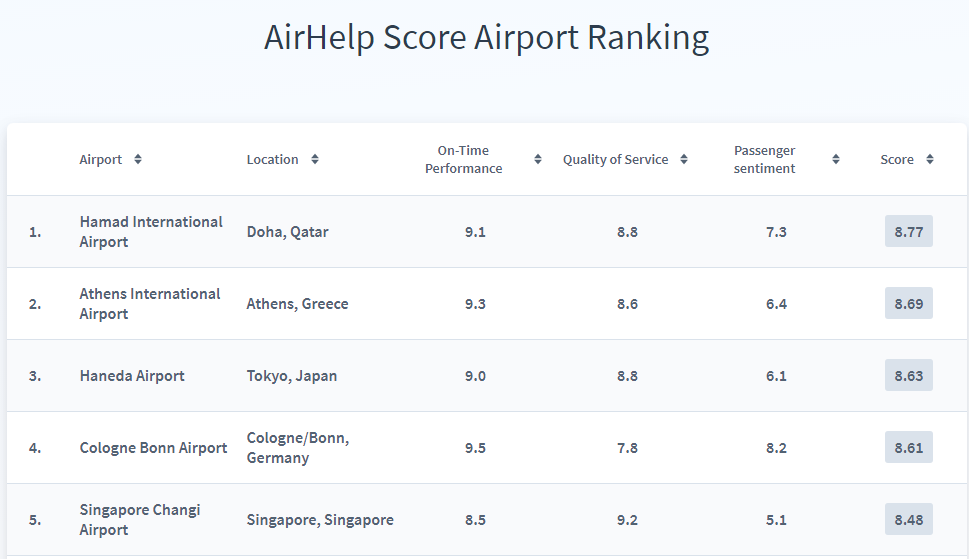Click the On-Time Performance header label
Viewport: 969px width, 559px height.
[463, 160]
